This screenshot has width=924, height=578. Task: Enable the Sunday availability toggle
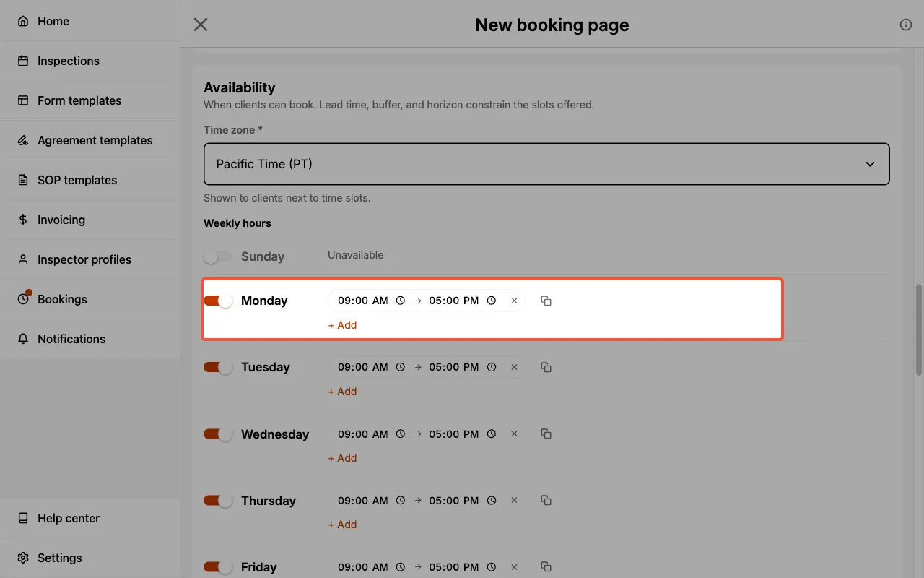click(218, 256)
